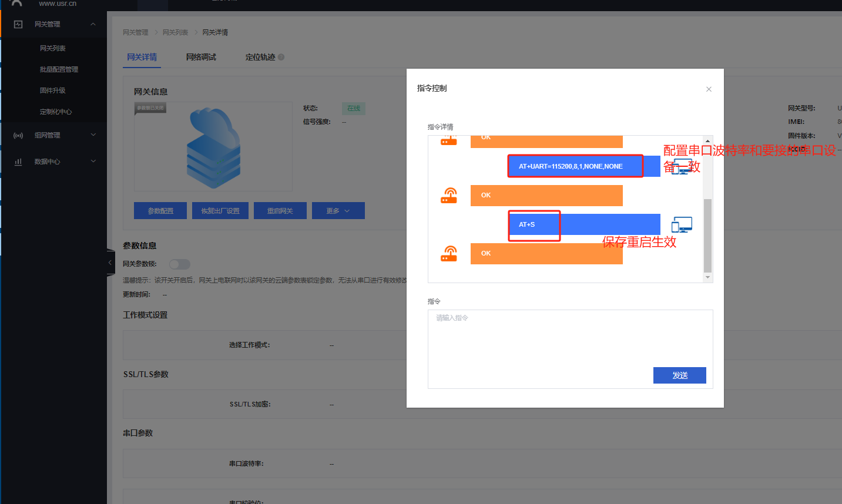The height and width of the screenshot is (504, 842).
Task: Switch to the 网络调试 tab
Action: 201,57
